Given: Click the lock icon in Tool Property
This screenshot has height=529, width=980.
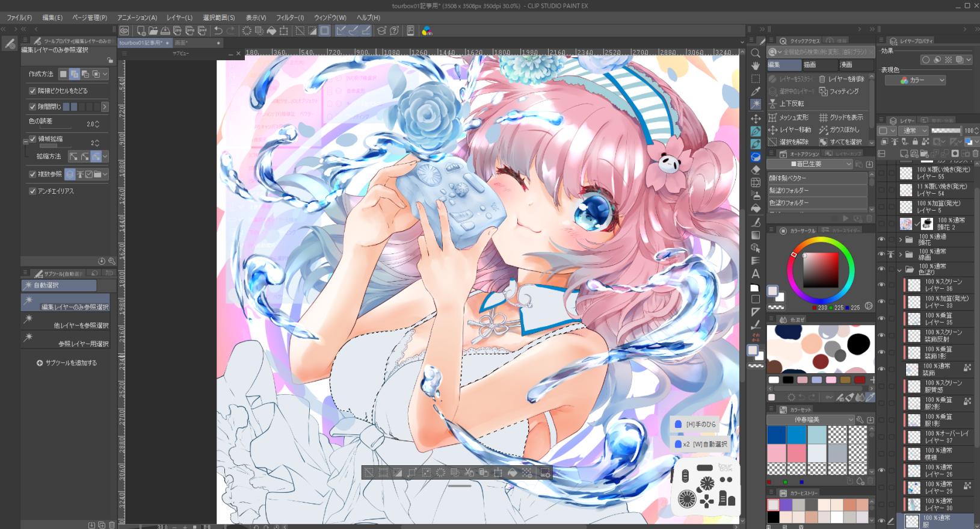Looking at the screenshot, I should point(109,60).
